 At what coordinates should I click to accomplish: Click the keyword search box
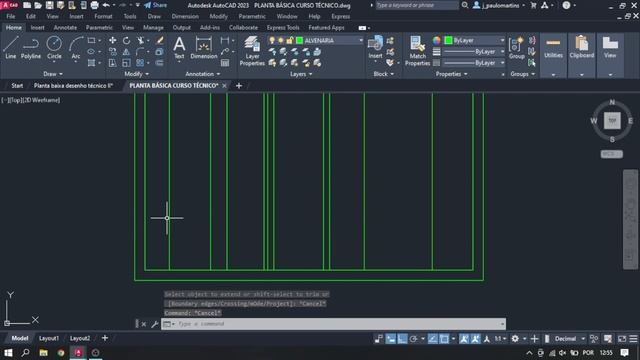(417, 5)
